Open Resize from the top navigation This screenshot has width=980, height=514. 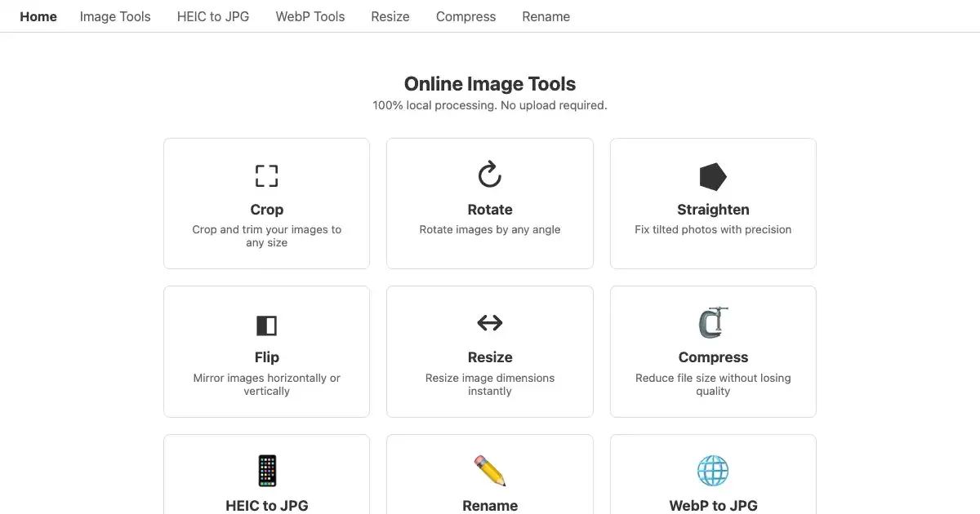390,16
